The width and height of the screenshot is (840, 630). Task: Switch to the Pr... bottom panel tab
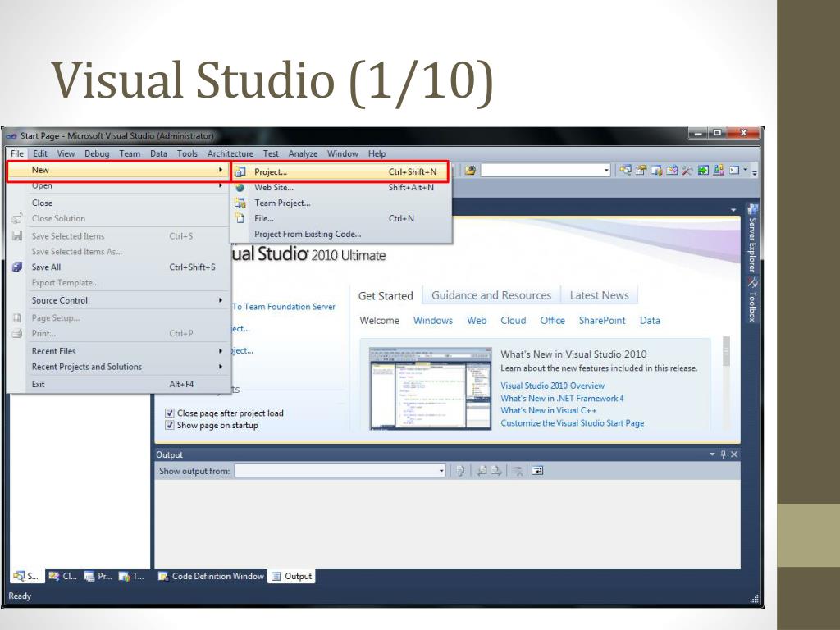[x=98, y=577]
